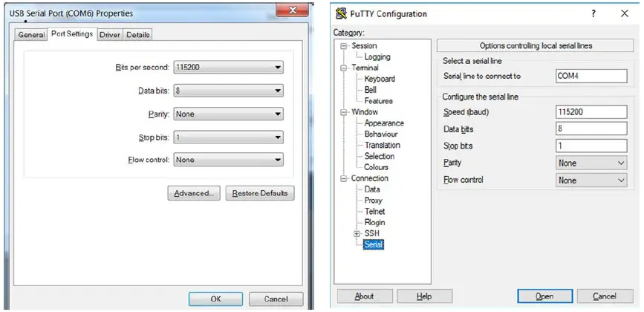The image size is (644, 312).
Task: Click the Speed (baud) input field
Action: [591, 112]
